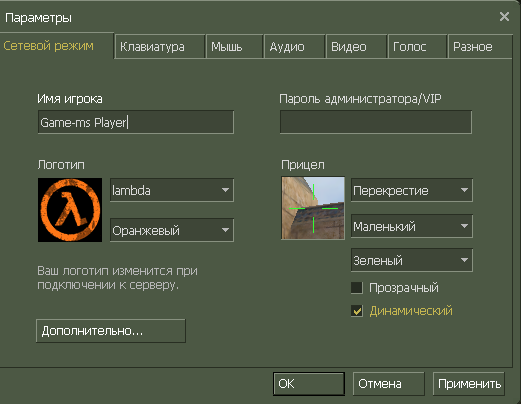This screenshot has height=404, width=521.
Task: Click the Прозрачный label text
Action: point(404,288)
